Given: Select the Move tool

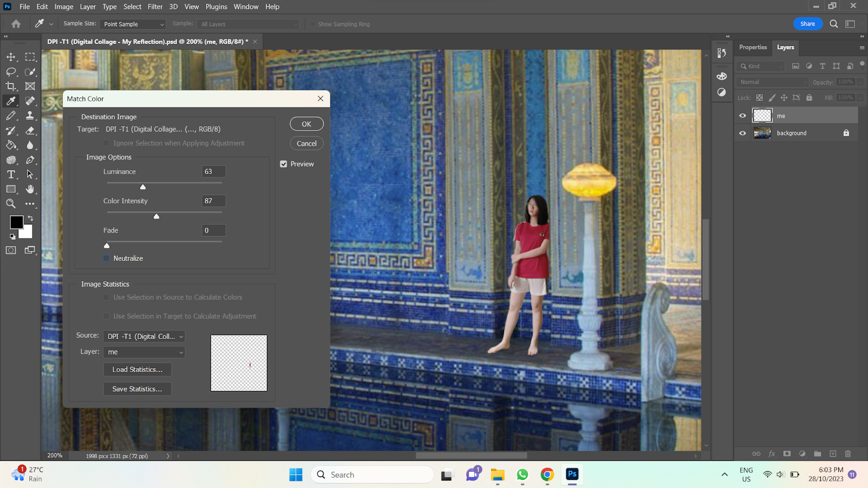Looking at the screenshot, I should coord(11,57).
